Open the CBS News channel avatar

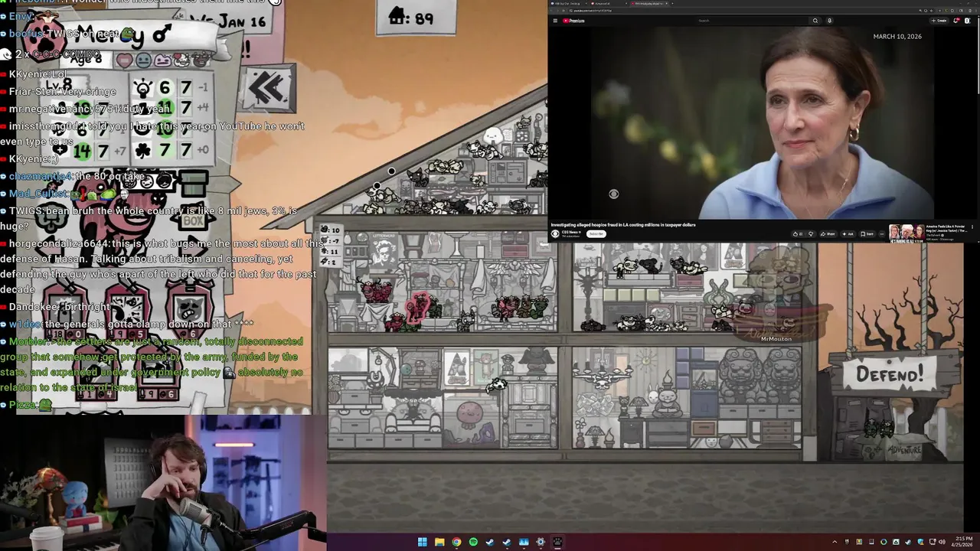tap(554, 234)
